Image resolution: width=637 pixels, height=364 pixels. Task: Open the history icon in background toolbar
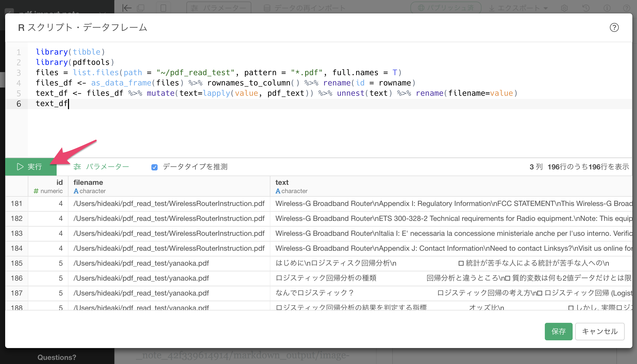coord(586,8)
